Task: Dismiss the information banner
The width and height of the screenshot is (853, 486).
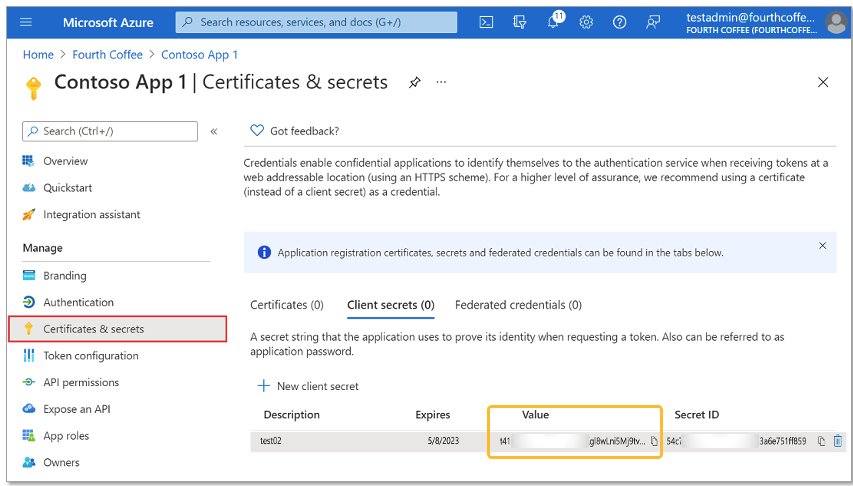Action: tap(823, 245)
